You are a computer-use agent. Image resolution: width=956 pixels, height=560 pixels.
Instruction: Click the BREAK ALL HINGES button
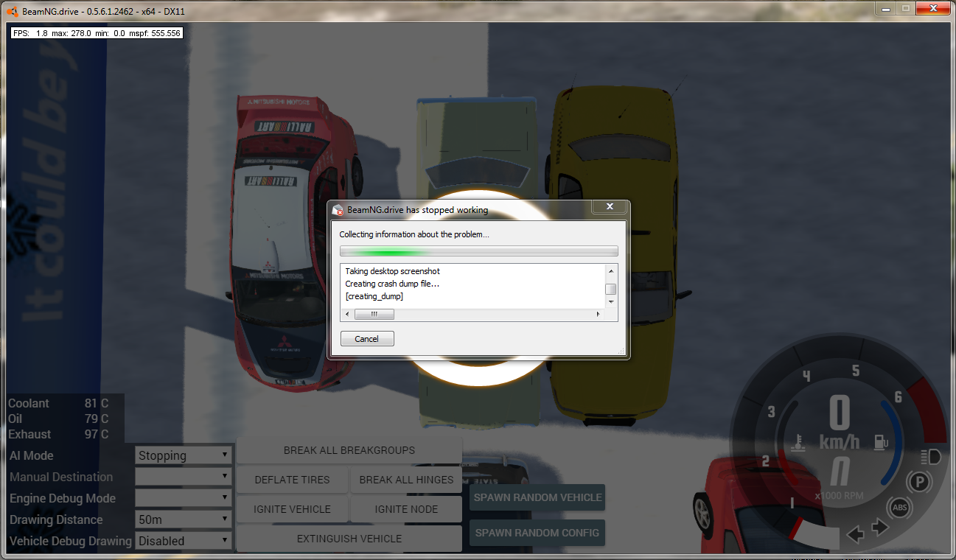(407, 480)
